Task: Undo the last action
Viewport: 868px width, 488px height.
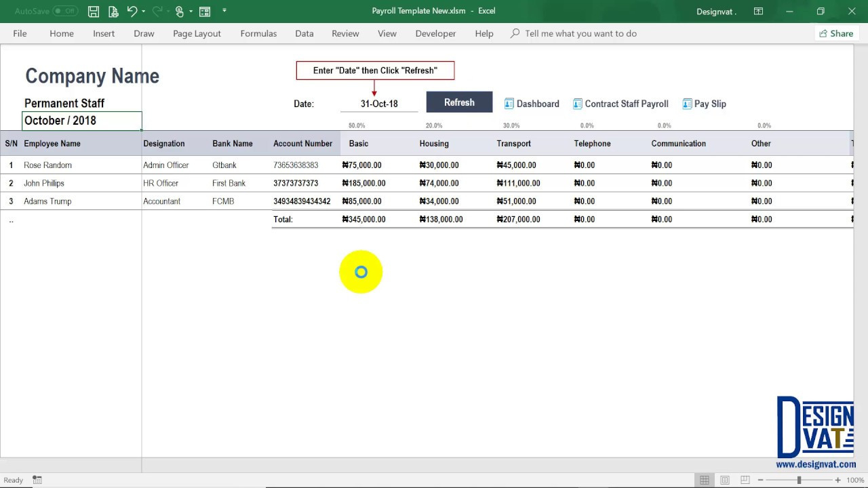Action: coord(132,11)
